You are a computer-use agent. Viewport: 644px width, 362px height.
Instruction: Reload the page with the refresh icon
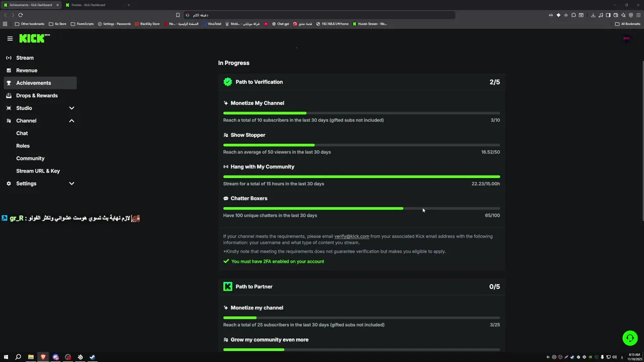pos(21,15)
